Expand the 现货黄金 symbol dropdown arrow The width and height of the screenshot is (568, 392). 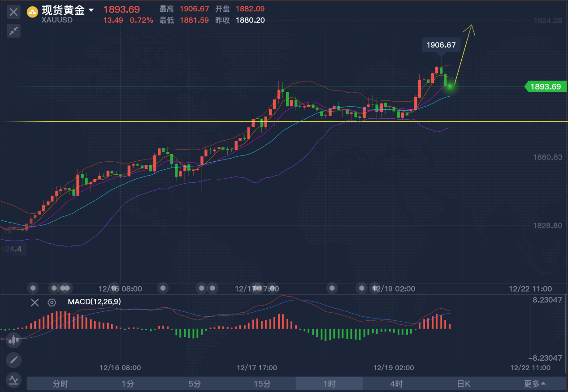[x=91, y=10]
